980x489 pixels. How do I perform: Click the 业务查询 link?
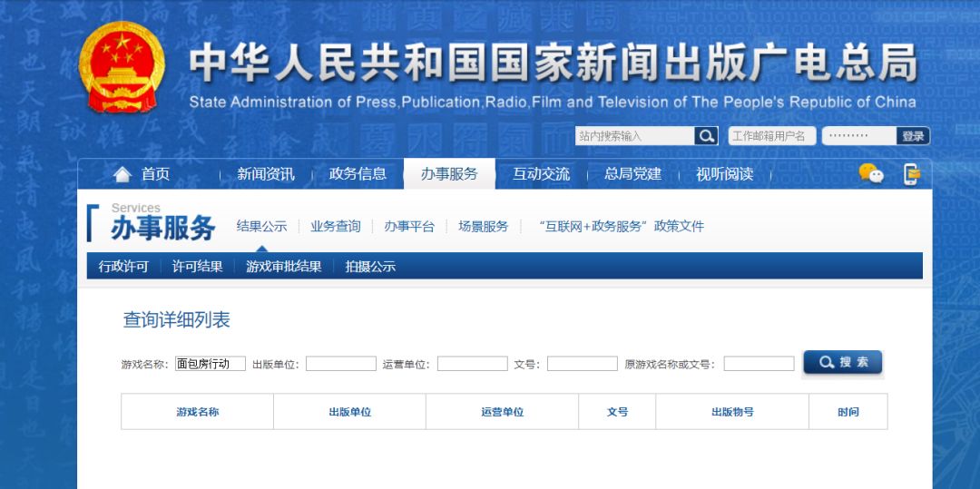click(336, 227)
